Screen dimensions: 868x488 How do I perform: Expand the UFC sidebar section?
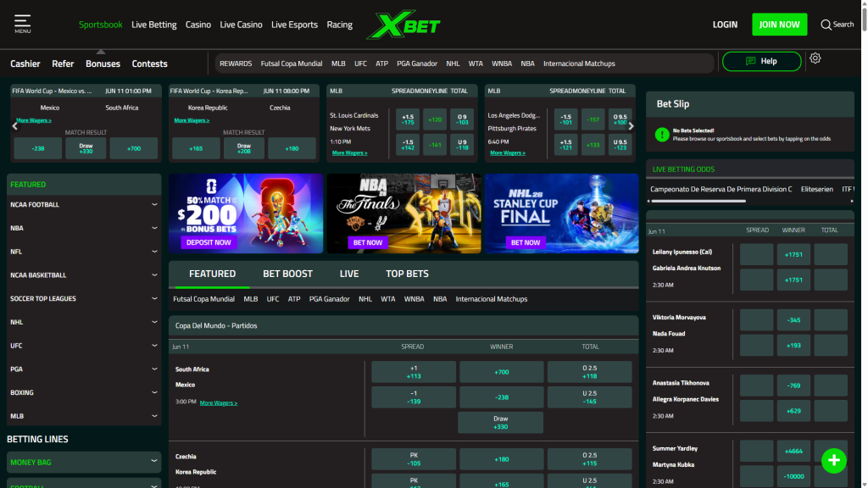[84, 346]
